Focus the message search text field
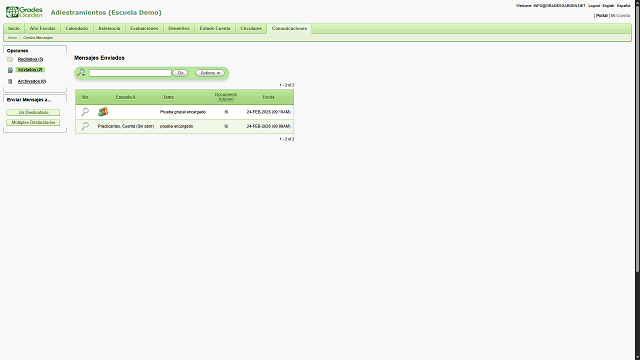 130,73
